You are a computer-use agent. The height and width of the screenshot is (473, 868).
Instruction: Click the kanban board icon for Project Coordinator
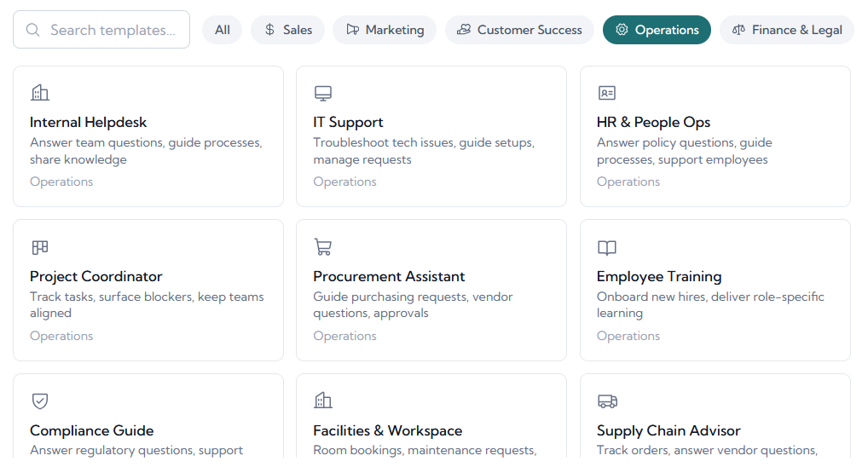coord(39,247)
